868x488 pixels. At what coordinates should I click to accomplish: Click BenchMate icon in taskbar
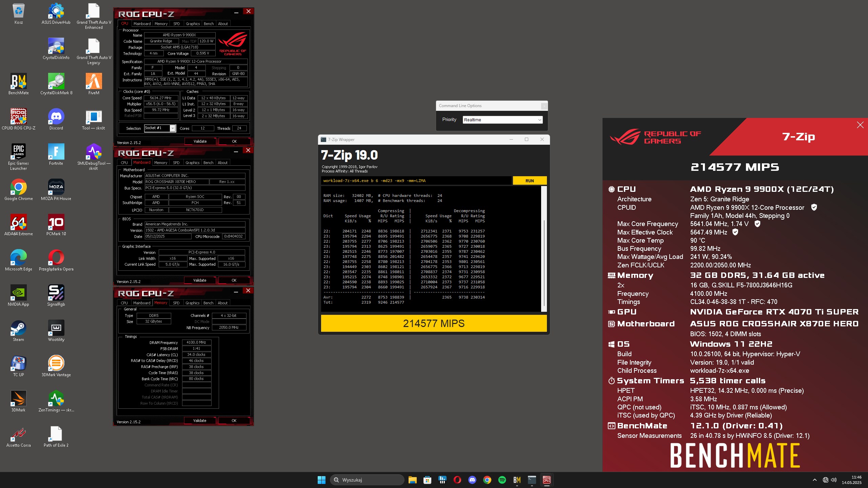[x=517, y=480]
